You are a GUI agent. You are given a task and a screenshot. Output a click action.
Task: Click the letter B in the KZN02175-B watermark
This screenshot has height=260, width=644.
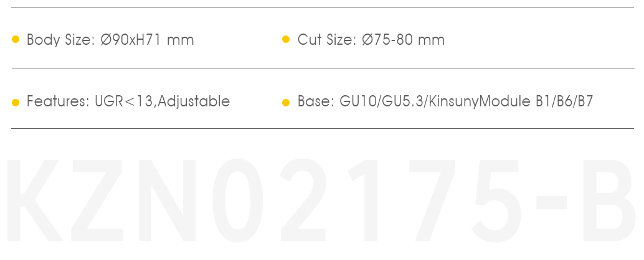(608, 200)
